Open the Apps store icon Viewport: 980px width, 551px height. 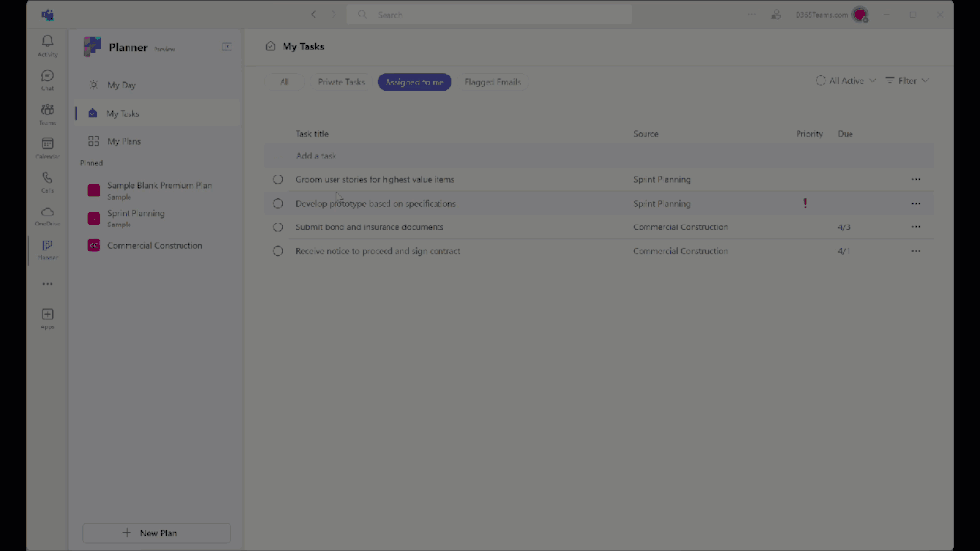coord(47,319)
